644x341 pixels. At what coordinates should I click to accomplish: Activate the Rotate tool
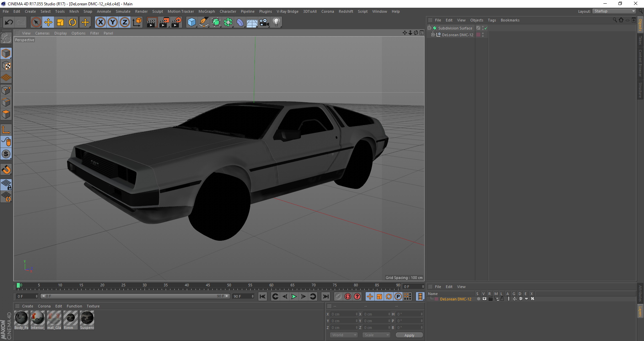72,22
